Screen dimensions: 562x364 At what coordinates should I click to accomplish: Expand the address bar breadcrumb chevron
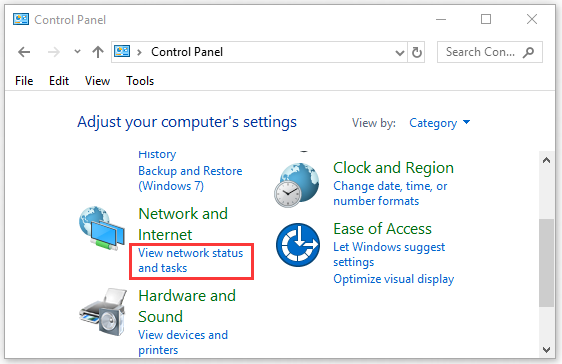139,52
